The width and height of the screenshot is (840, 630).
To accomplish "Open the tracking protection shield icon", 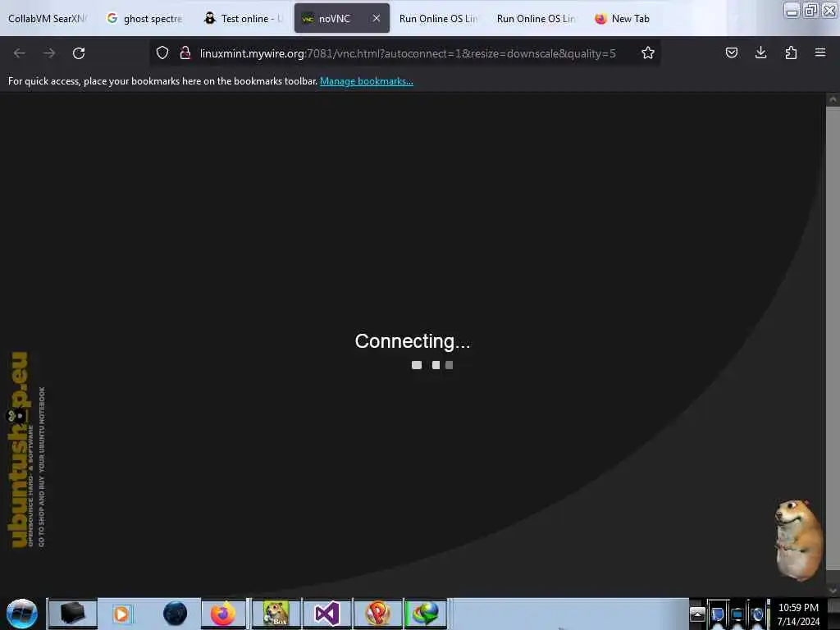I will pos(162,52).
